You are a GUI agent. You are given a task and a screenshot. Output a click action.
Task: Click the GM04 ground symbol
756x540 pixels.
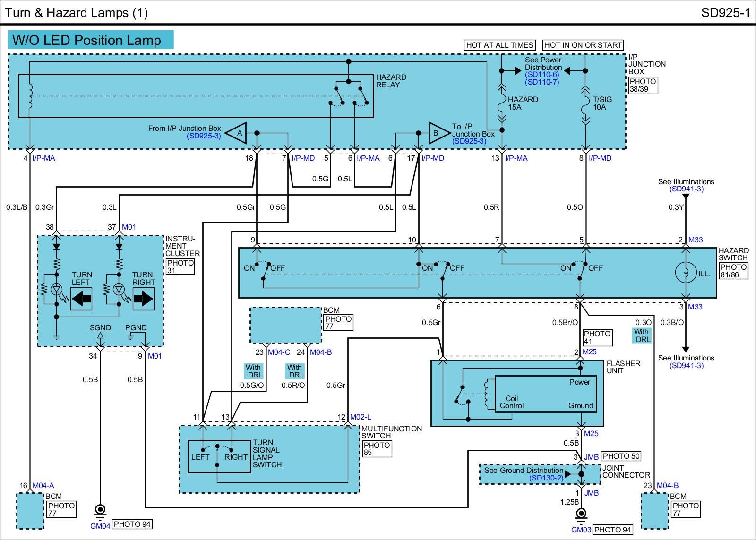pos(101,511)
